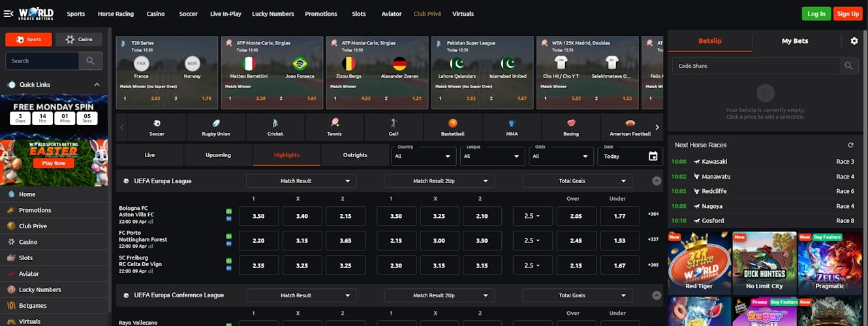Click Play Now on Easter banner
Viewport: 868px width, 326px height.
[x=54, y=163]
